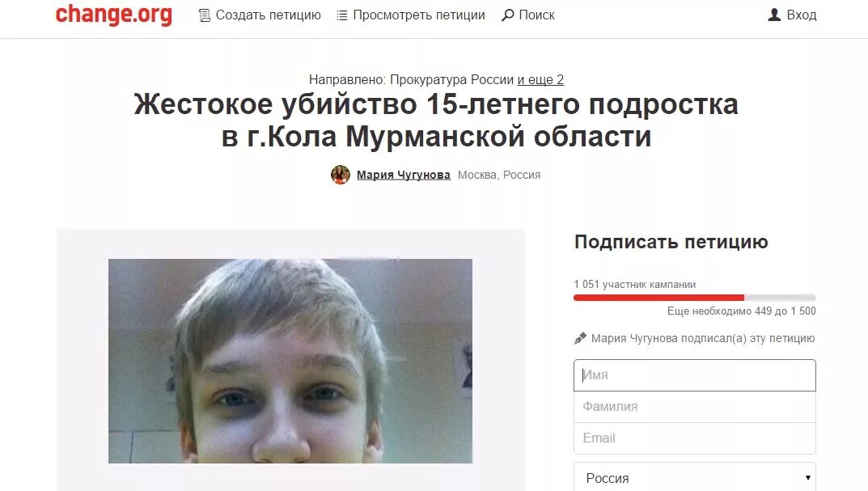
Task: Click the change.org logo
Action: (114, 15)
